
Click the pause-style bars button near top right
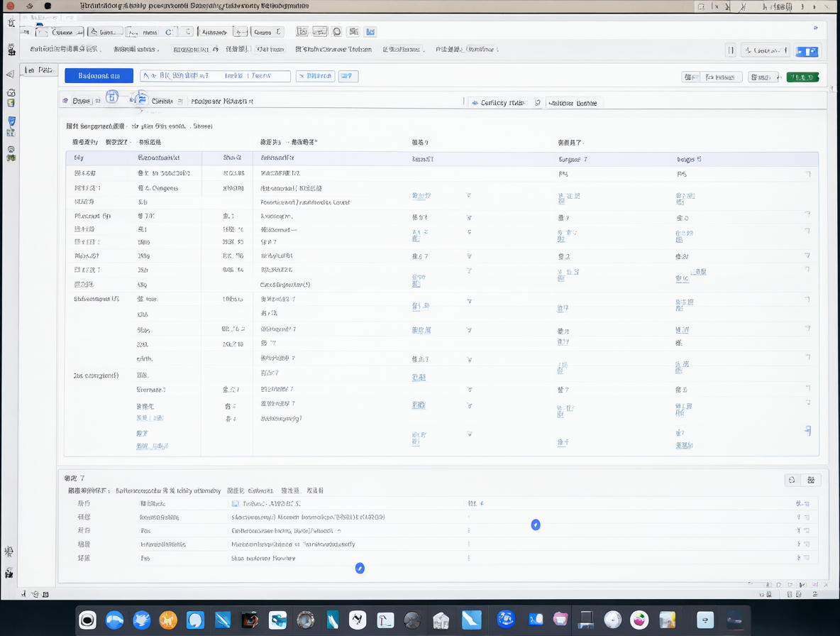(x=731, y=50)
